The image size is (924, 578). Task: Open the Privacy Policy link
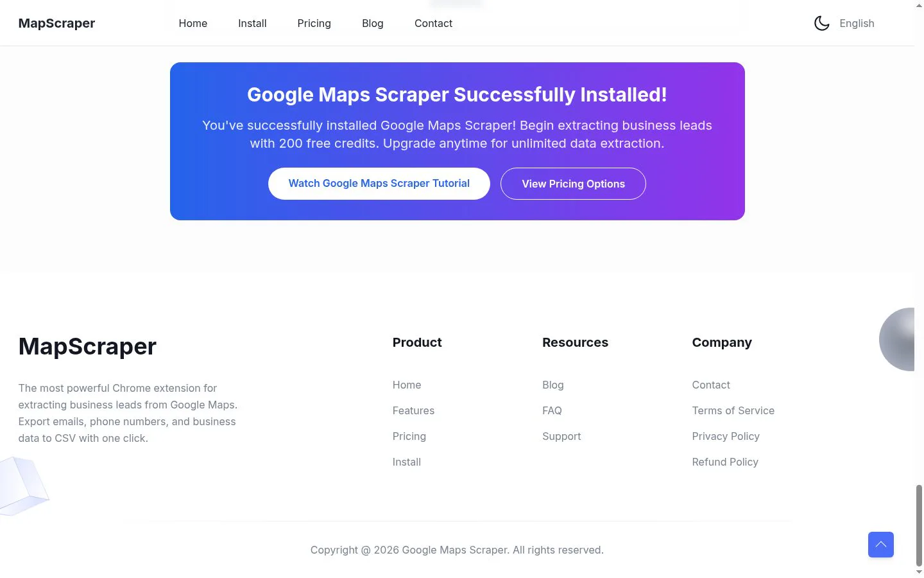point(726,436)
